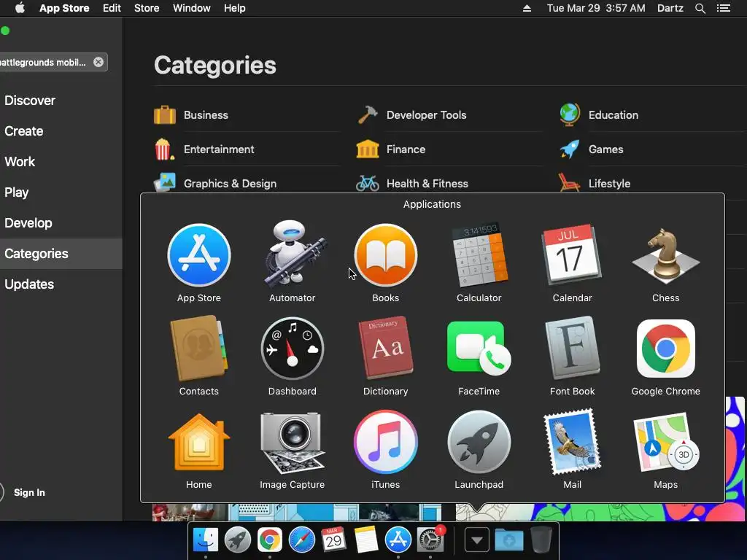
Task: Launch the Maps app
Action: (x=665, y=442)
